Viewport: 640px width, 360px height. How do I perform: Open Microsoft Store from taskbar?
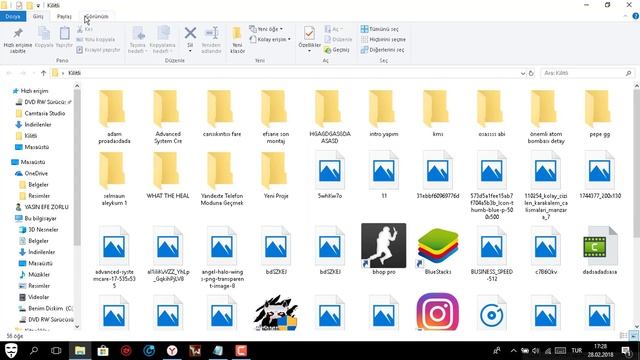pyautogui.click(x=103, y=351)
